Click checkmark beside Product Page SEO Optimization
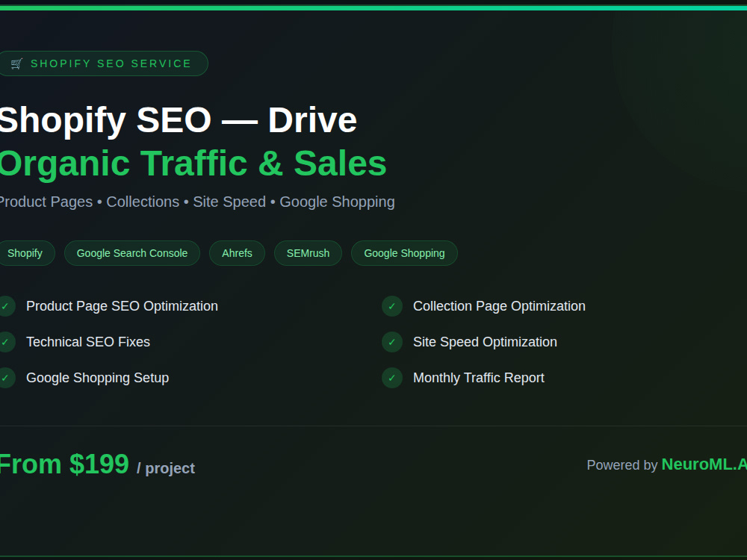 6,306
